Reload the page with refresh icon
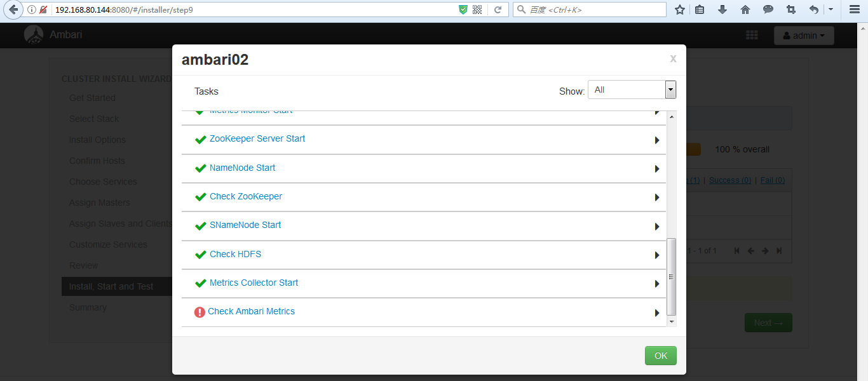Image resolution: width=868 pixels, height=381 pixels. coord(498,10)
